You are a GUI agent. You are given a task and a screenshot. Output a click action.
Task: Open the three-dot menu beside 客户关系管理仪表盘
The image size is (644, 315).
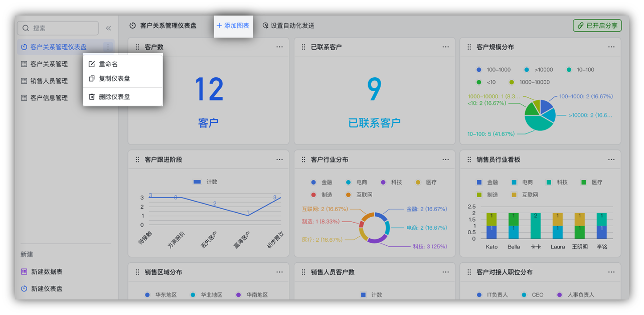click(x=107, y=47)
